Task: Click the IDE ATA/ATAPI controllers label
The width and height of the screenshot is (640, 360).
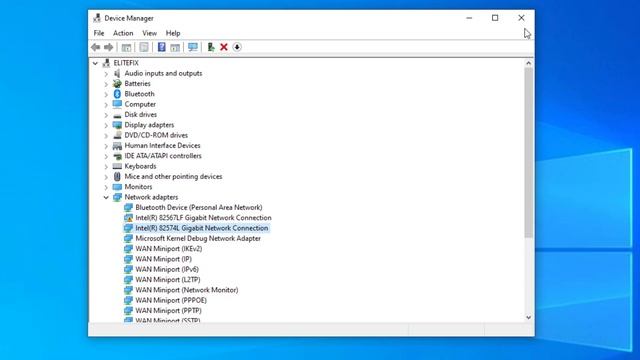Action: tap(163, 156)
